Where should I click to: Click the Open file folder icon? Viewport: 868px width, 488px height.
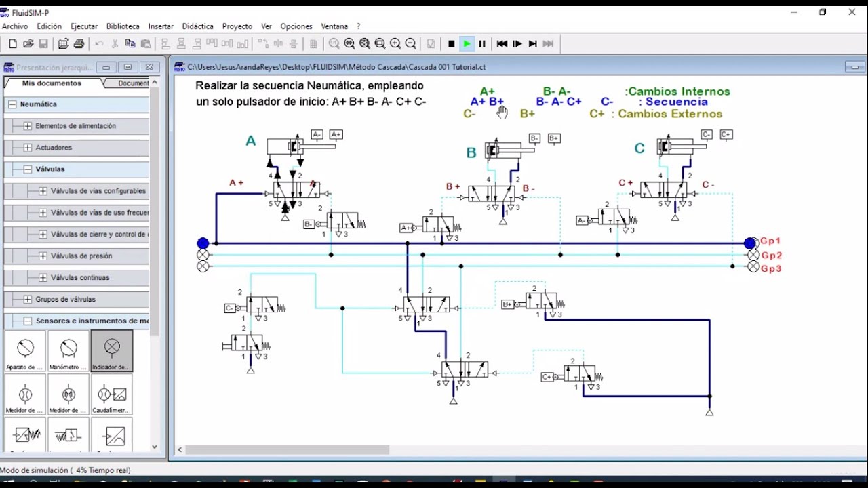(x=28, y=44)
